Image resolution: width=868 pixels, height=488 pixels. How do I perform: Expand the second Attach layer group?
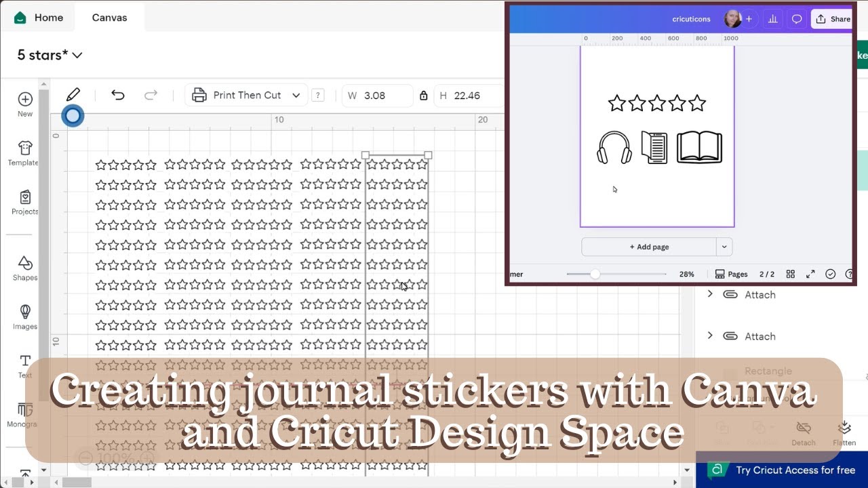coord(710,335)
